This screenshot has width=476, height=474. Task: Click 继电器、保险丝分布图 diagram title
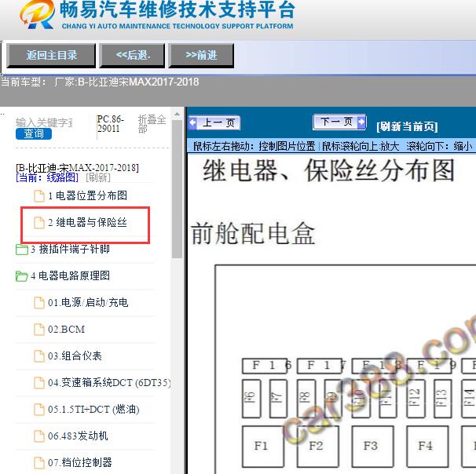click(x=329, y=170)
